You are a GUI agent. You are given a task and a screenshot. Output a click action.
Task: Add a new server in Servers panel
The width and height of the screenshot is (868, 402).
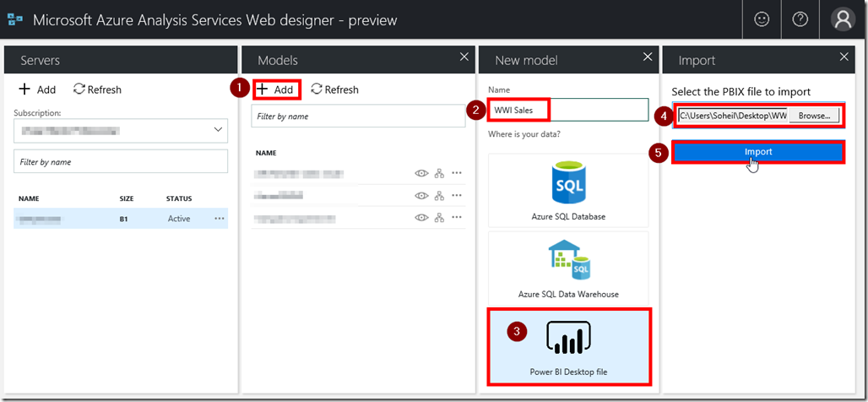click(37, 90)
